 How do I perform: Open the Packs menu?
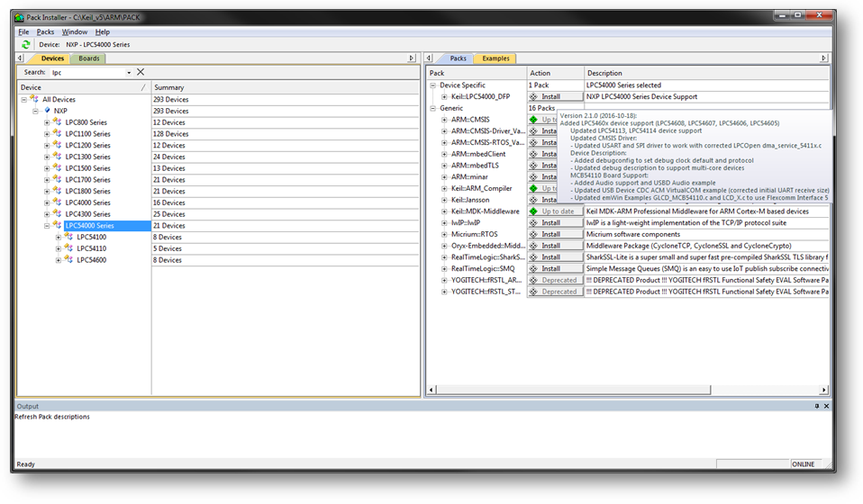(x=45, y=31)
